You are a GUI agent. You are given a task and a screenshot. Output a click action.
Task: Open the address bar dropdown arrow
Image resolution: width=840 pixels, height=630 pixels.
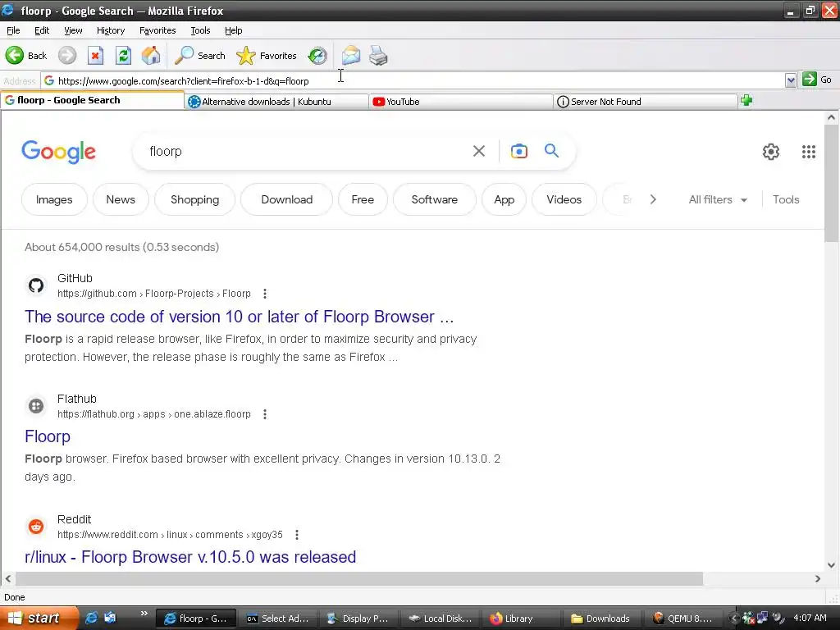point(790,80)
